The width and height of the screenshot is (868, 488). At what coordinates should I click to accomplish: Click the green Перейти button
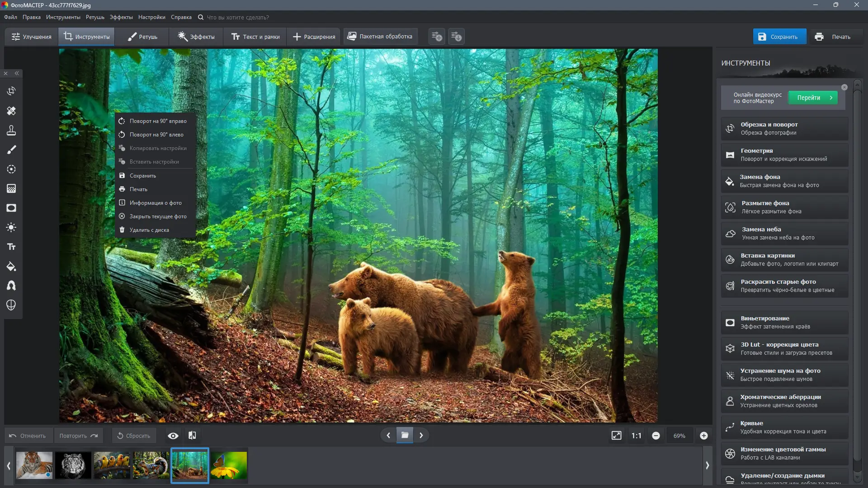coord(812,98)
